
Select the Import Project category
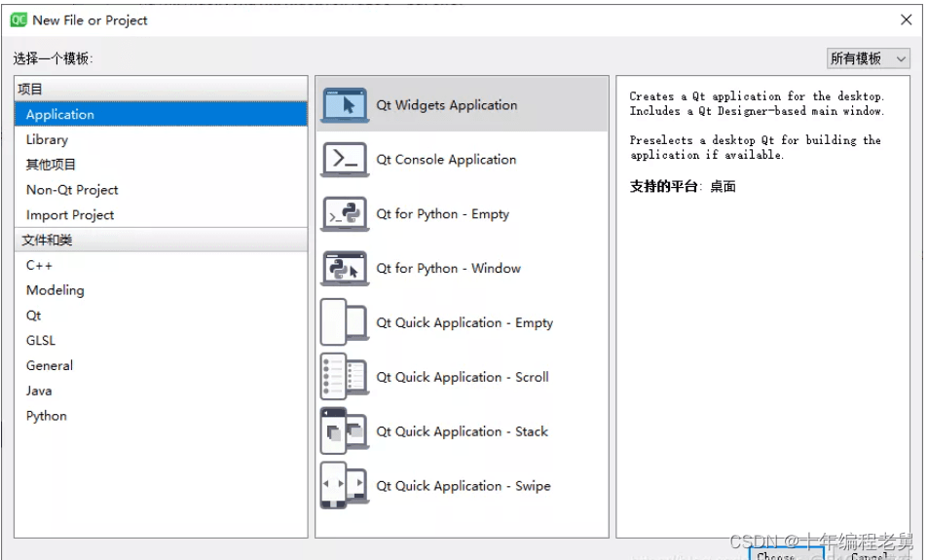point(161,215)
